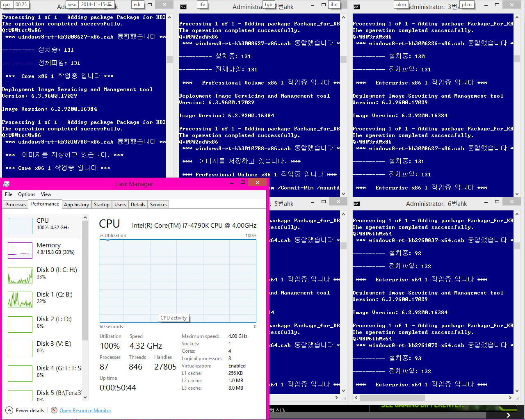This screenshot has width=525, height=420.
Task: Click the 'Administrator: 6번ahk' title bar text
Action: pos(436,204)
